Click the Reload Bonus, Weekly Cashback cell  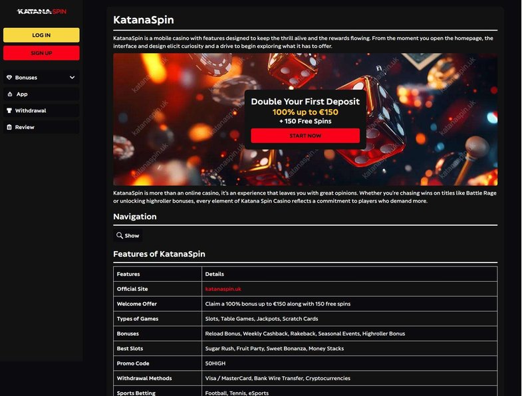coord(305,334)
